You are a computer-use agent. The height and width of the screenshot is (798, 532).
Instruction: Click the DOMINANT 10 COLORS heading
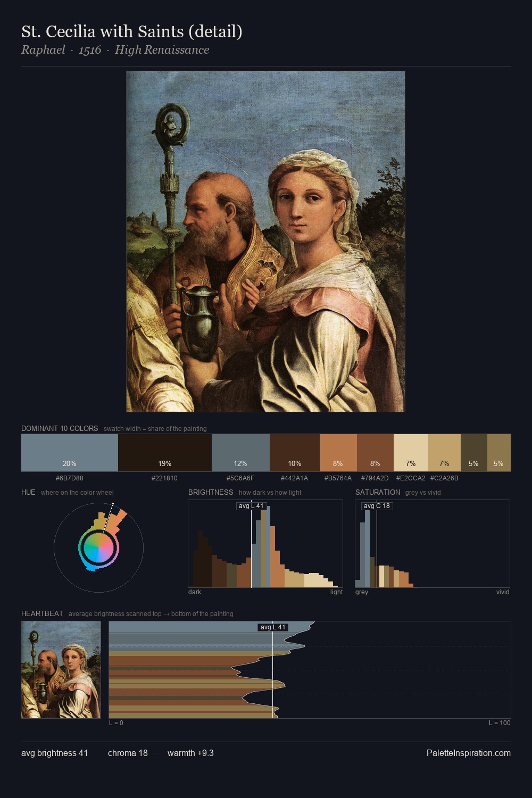pyautogui.click(x=60, y=428)
